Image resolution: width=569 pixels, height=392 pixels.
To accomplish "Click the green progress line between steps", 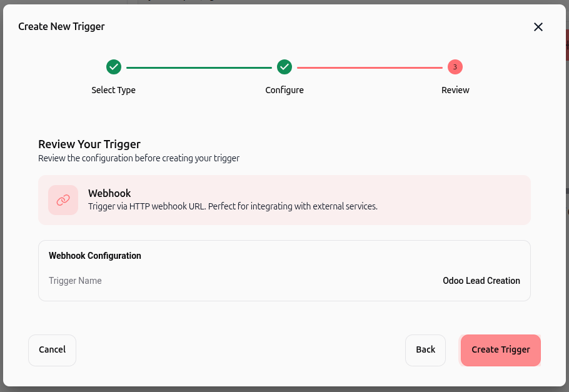I will (199, 68).
